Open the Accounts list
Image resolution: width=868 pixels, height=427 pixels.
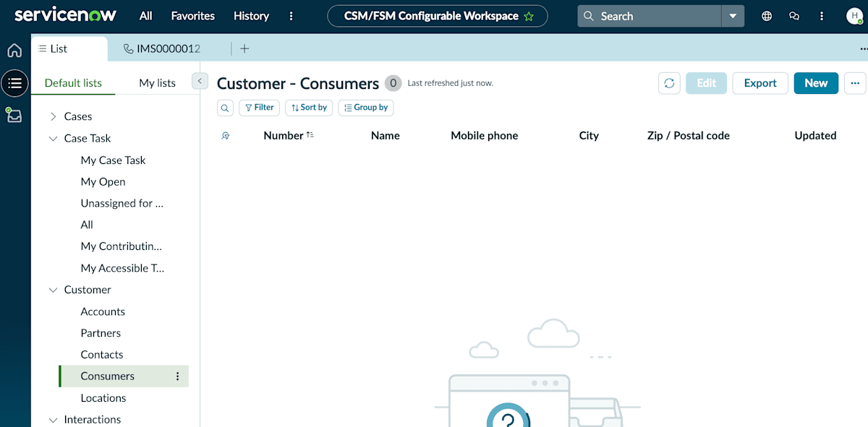[103, 311]
